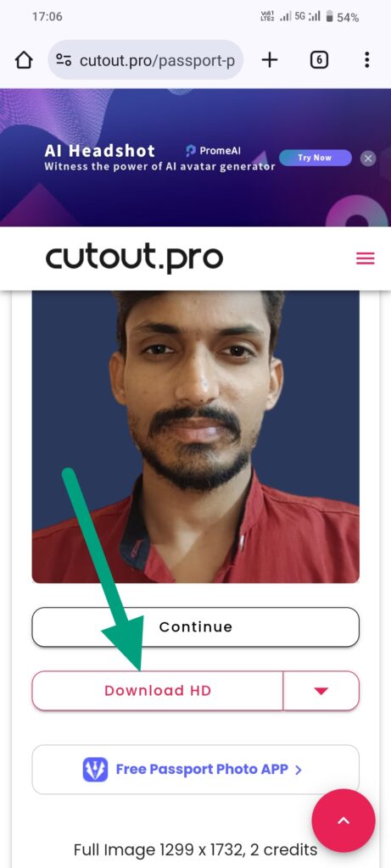Tap Try Now in the ad
Viewport: 391px width, 868px height.
coord(316,158)
